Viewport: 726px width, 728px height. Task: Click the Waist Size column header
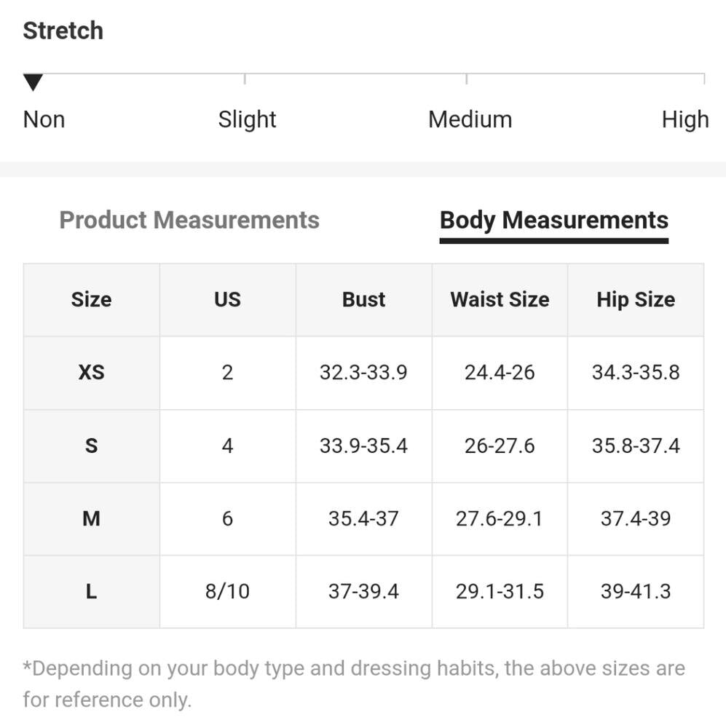pyautogui.click(x=500, y=300)
